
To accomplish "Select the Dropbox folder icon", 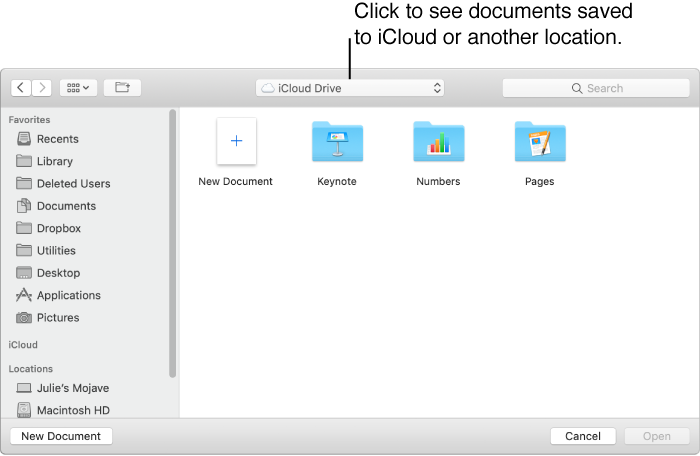I will click(x=24, y=228).
